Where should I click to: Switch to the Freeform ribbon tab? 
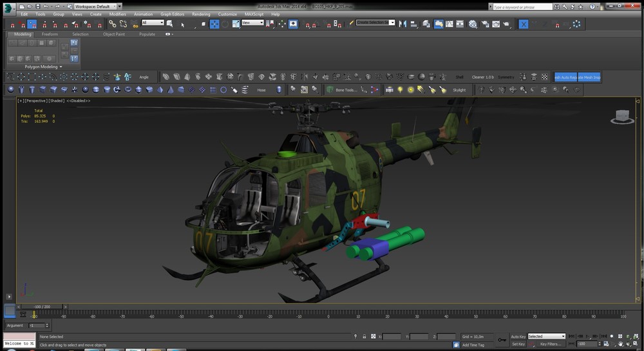pyautogui.click(x=50, y=34)
